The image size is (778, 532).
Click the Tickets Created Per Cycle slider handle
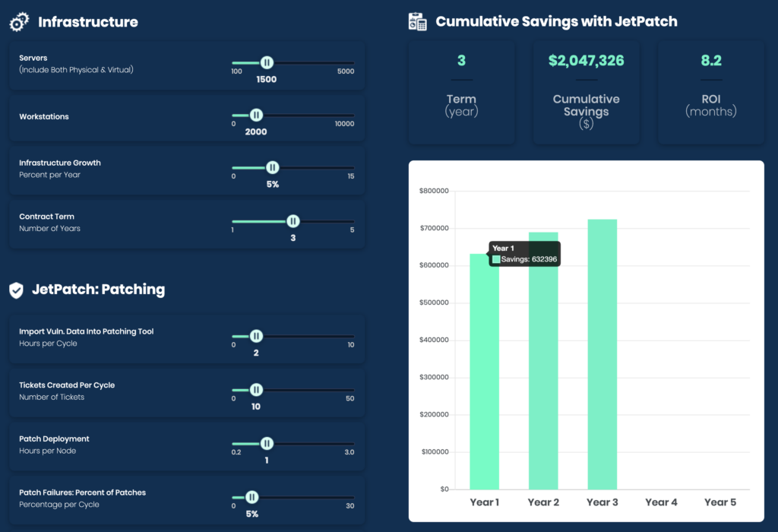pyautogui.click(x=256, y=390)
